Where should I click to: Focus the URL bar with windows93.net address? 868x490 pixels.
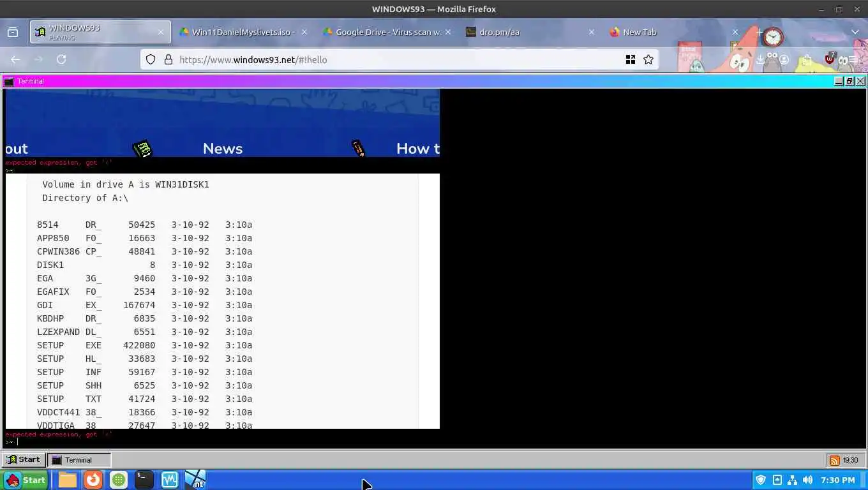coord(399,59)
